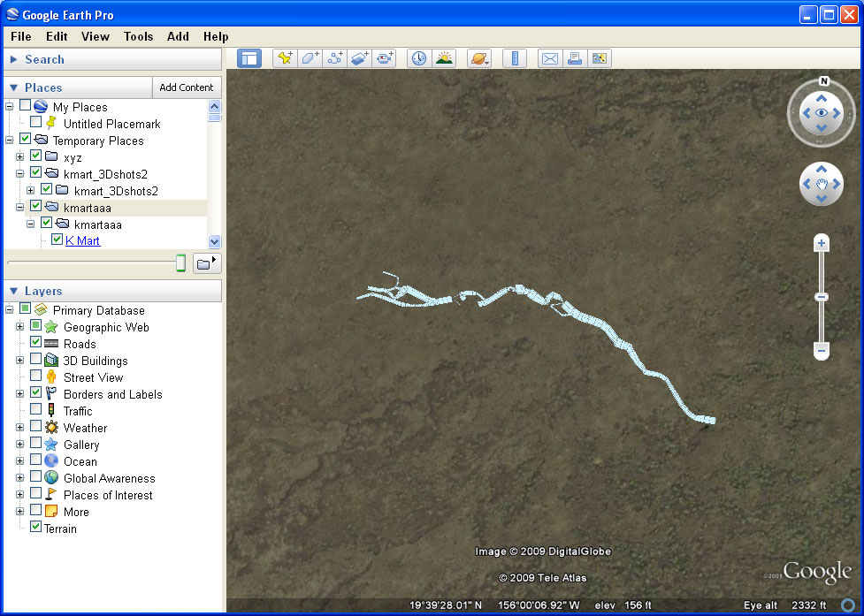This screenshot has height=616, width=864.
Task: Select the Places of Interest layer
Action: pyautogui.click(x=108, y=495)
